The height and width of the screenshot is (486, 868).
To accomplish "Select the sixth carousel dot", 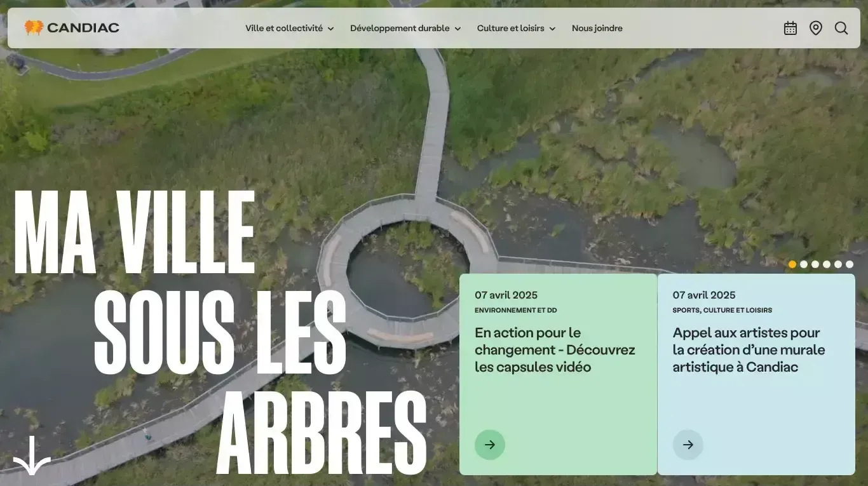I will coord(850,264).
